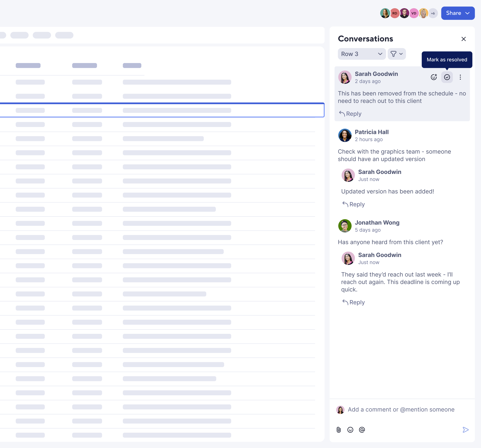Viewport: 481px width, 448px height.
Task: Close the Conversations panel
Action: click(x=464, y=39)
